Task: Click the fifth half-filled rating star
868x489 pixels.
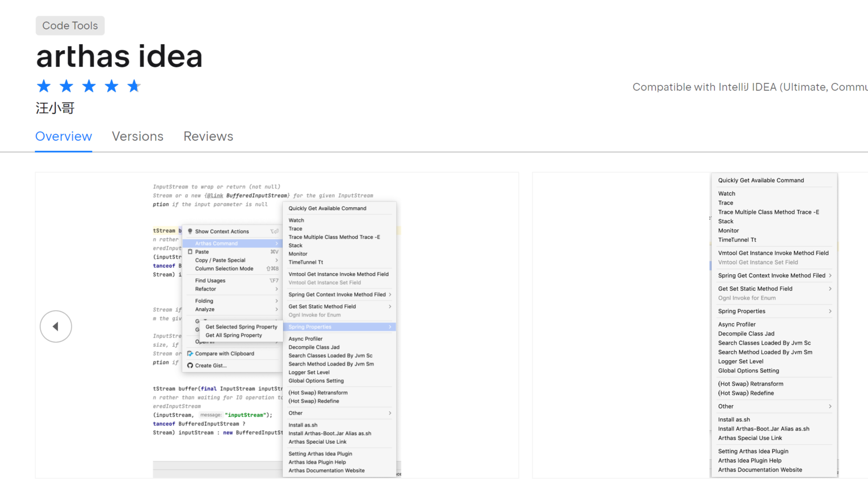Action: tap(134, 86)
